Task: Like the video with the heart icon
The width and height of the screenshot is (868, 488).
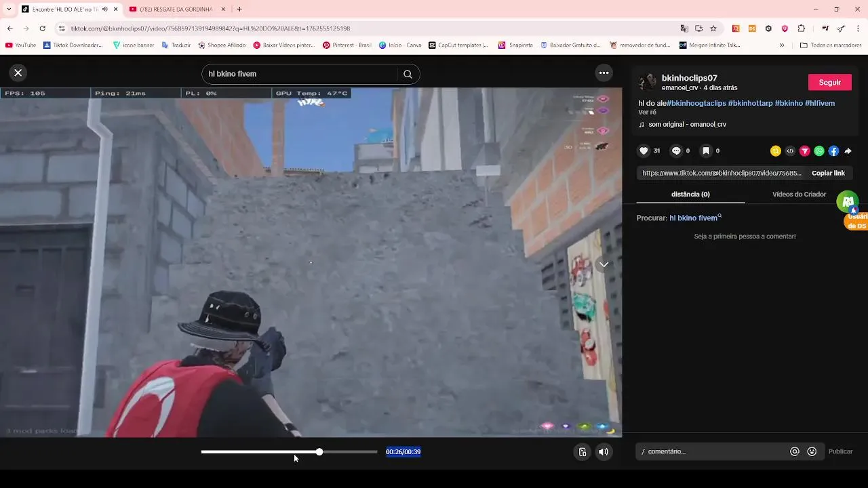Action: (644, 151)
